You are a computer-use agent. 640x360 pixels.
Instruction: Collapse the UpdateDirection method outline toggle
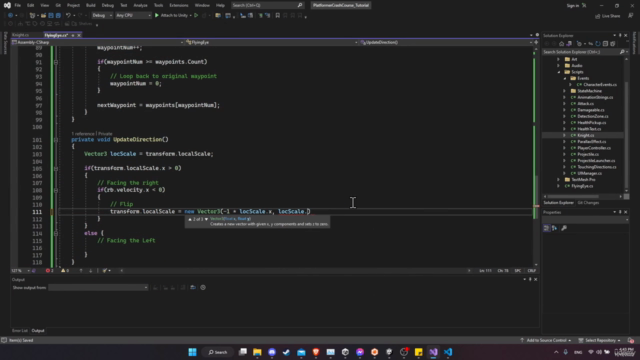click(56, 140)
